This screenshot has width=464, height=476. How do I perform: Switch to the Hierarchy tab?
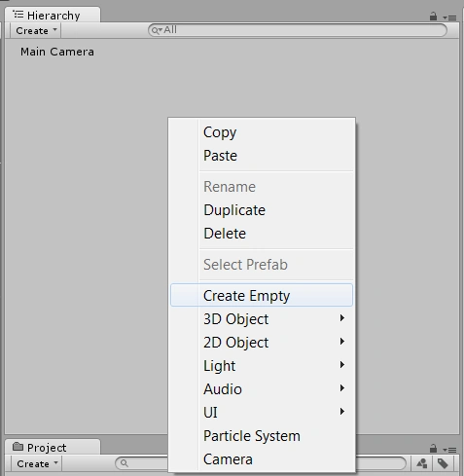pyautogui.click(x=53, y=16)
